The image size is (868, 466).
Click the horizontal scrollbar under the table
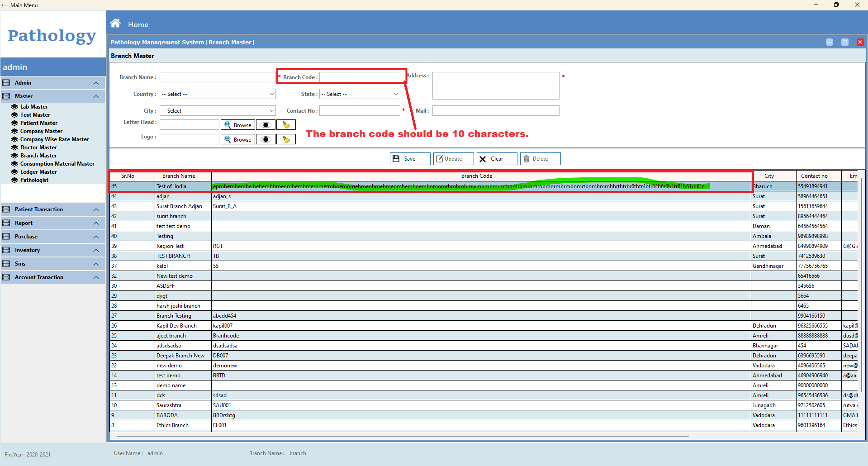[x=403, y=436]
